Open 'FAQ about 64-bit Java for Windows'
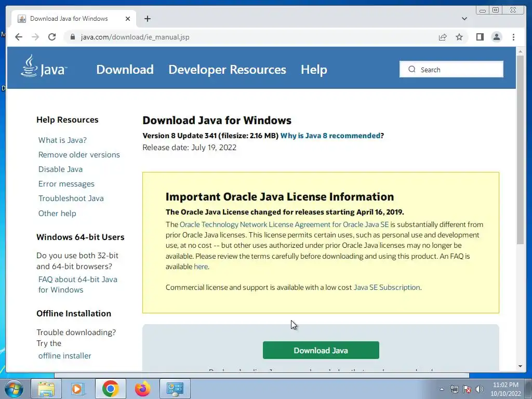Image resolution: width=532 pixels, height=399 pixels. 78,284
